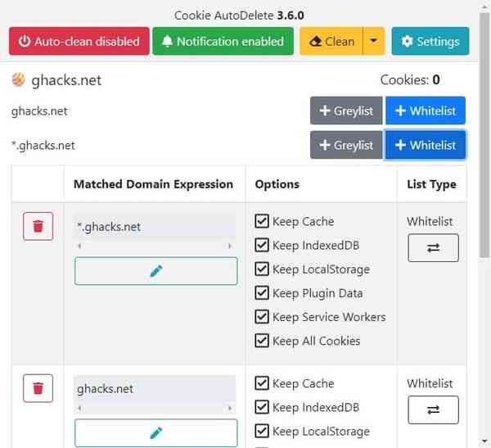This screenshot has height=448, width=491.
Task: Uncheck Keep IndexedDB for *.ghacks.net
Action: click(x=262, y=245)
